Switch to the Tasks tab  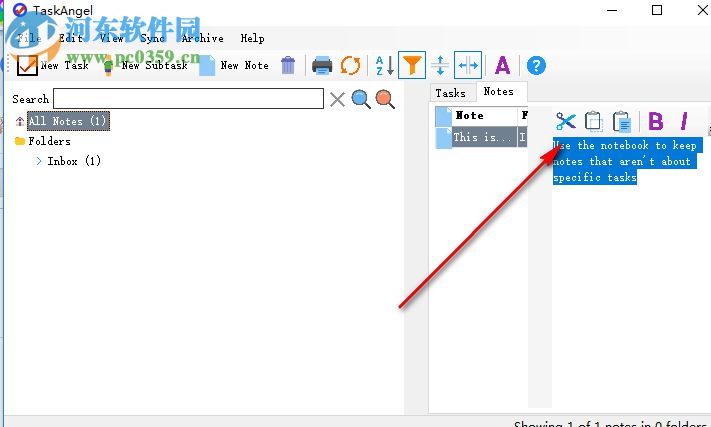click(x=451, y=93)
